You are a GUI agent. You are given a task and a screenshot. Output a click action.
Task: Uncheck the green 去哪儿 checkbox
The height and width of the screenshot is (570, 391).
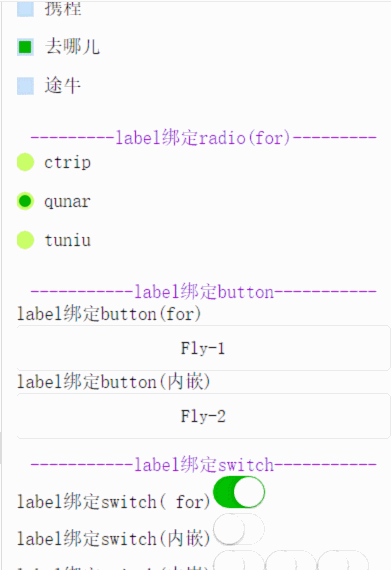point(25,47)
